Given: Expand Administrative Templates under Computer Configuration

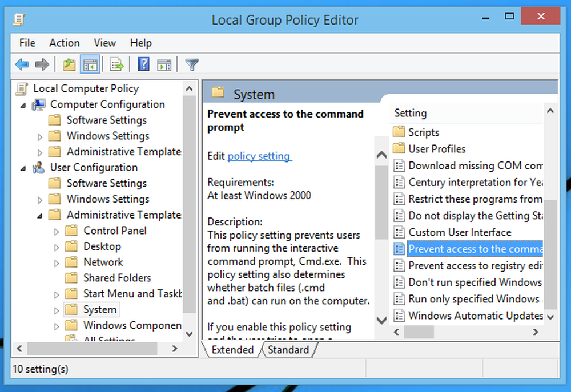Looking at the screenshot, I should tap(40, 153).
